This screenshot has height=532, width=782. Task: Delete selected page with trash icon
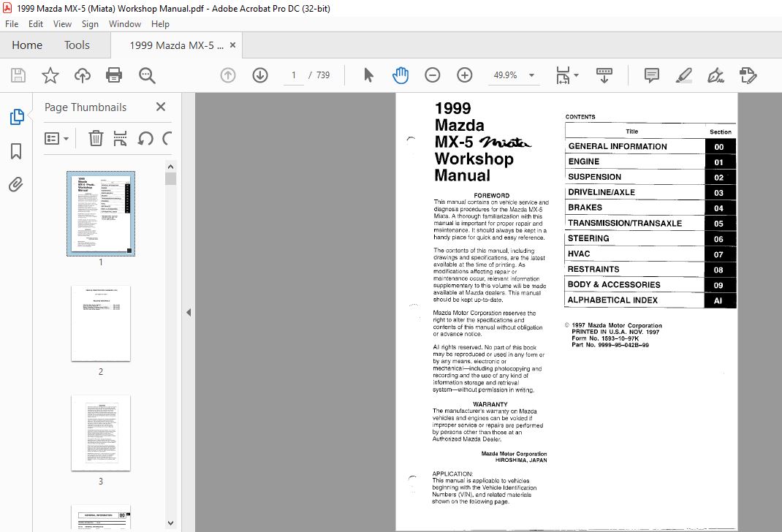(x=96, y=138)
